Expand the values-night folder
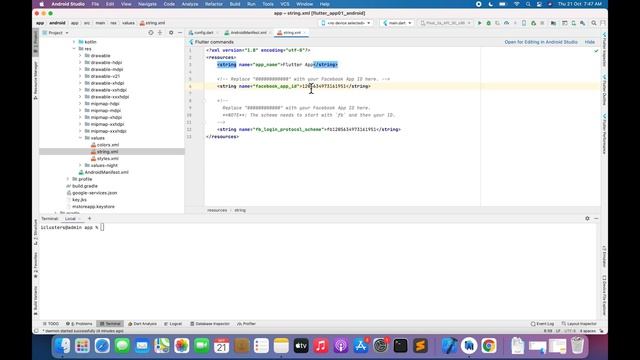The image size is (640, 360). coord(80,165)
